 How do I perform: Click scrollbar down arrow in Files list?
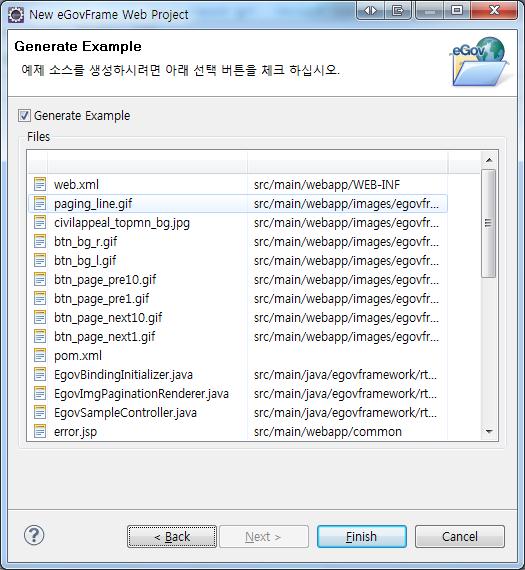(489, 431)
